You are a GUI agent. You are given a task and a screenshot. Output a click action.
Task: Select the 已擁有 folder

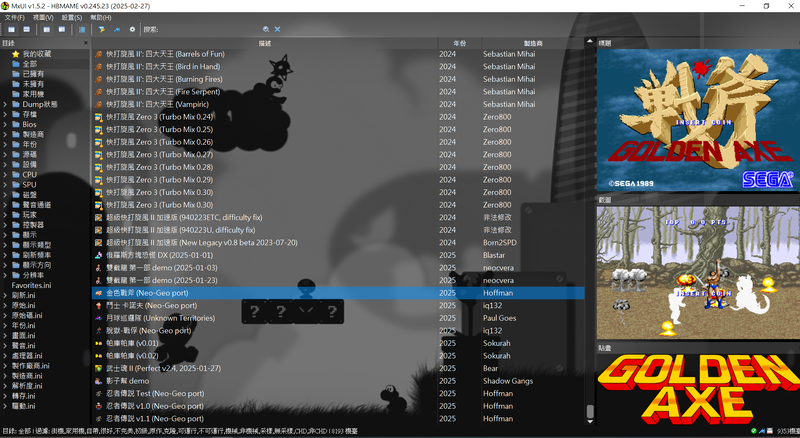(x=28, y=74)
